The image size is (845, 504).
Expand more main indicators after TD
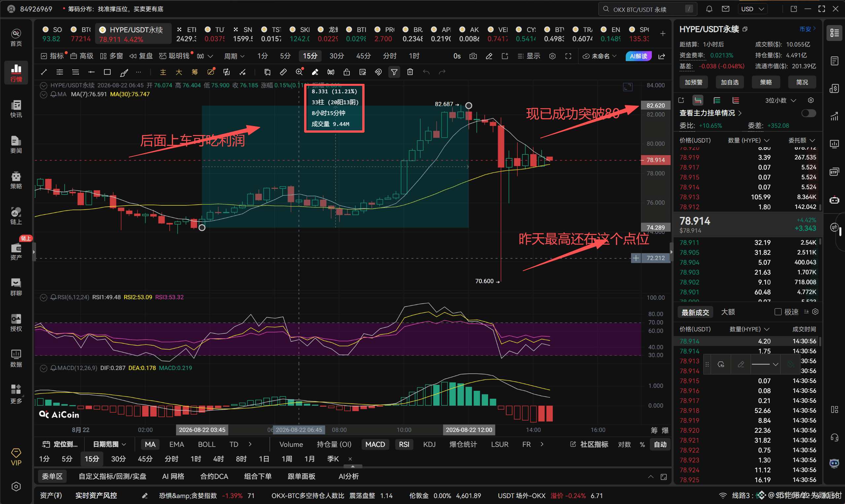tap(250, 444)
